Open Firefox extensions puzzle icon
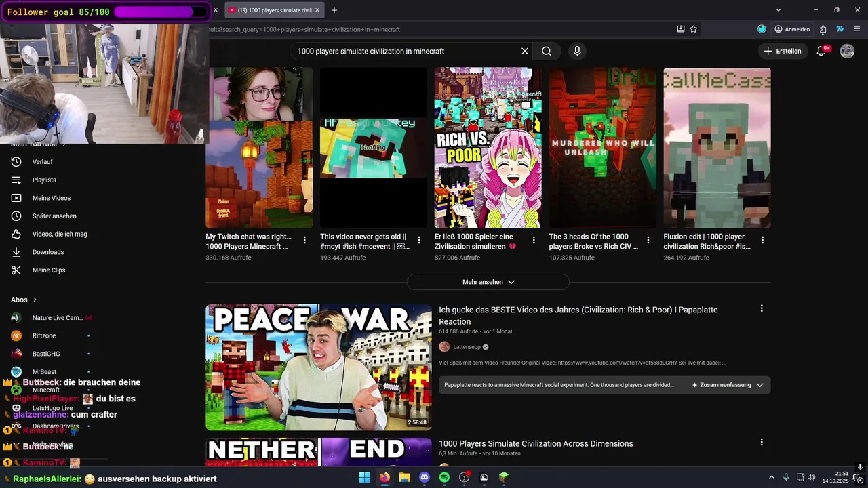868x488 pixels. point(823,29)
